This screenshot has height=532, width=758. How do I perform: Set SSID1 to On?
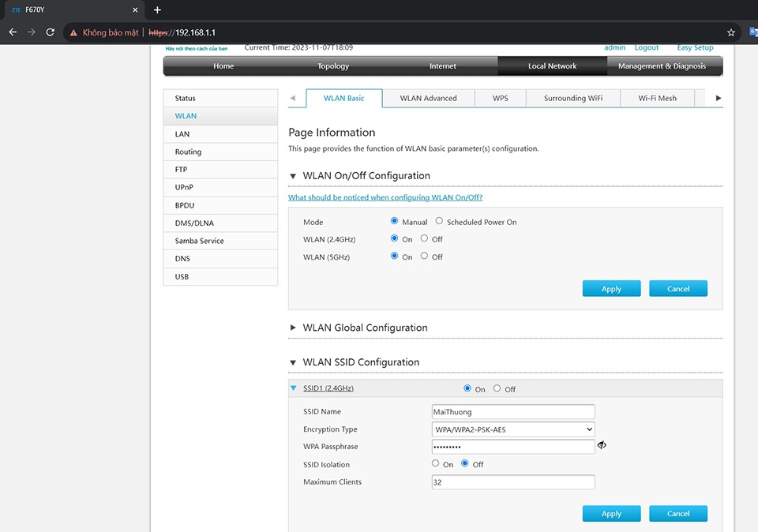pos(467,388)
